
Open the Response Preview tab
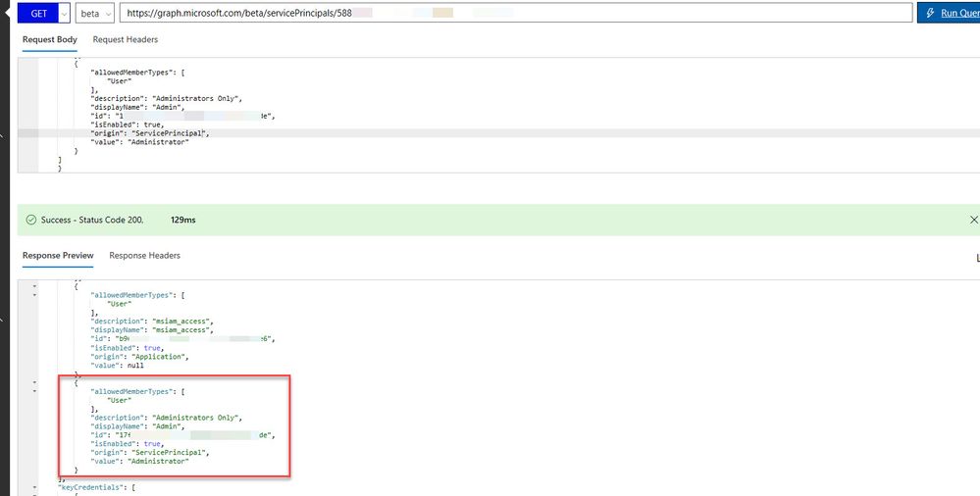click(58, 256)
